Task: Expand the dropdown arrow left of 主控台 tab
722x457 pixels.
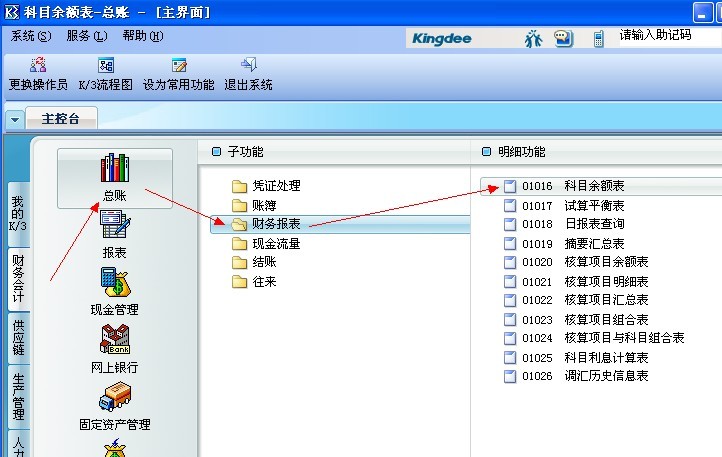Action: pyautogui.click(x=15, y=120)
